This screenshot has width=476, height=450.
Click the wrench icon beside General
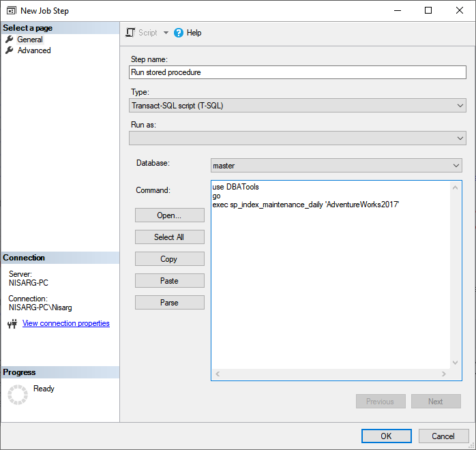coord(10,39)
